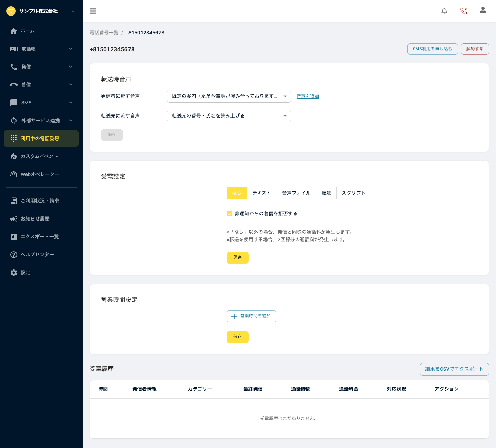This screenshot has width=496, height=448.
Task: Go to 電話番号一覧 breadcrumb link
Action: tap(104, 33)
